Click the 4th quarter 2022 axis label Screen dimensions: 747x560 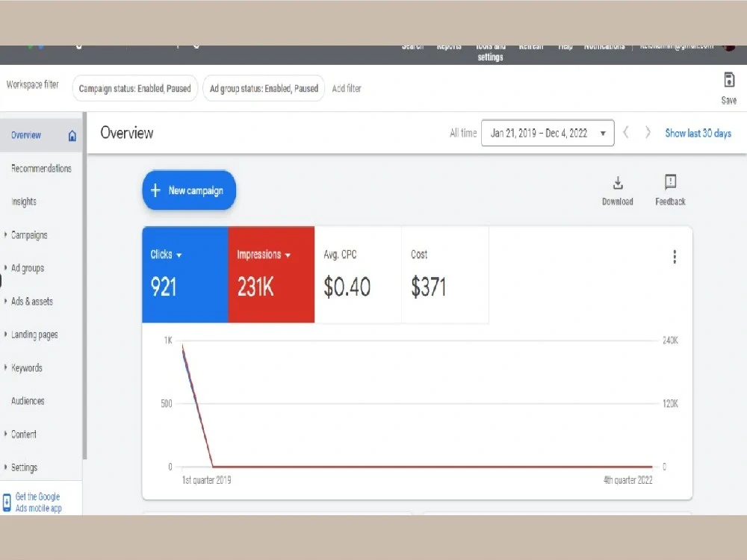[628, 480]
